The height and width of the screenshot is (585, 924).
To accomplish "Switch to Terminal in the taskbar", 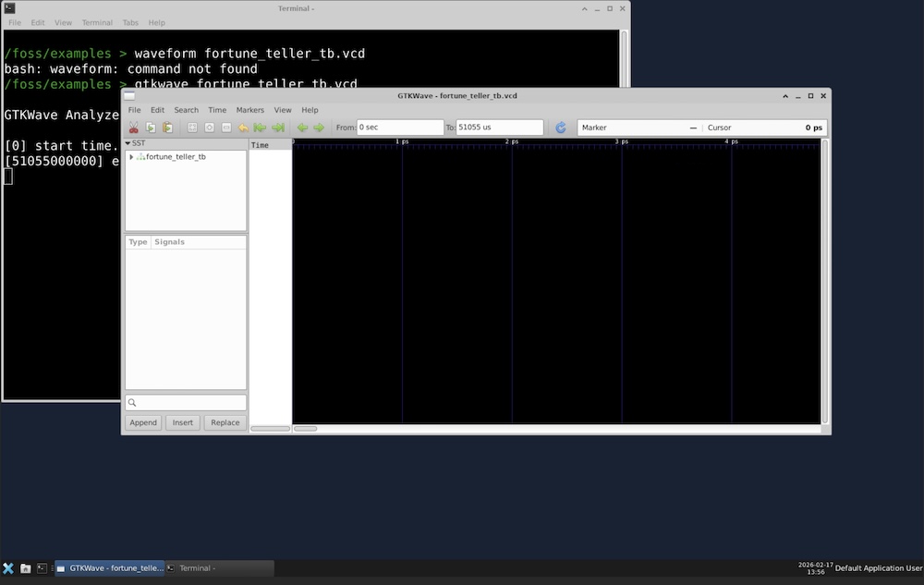I will 219,568.
